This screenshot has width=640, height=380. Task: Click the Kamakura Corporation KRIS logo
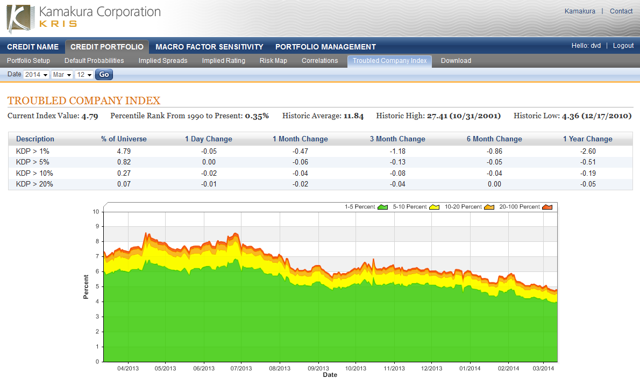(x=84, y=18)
